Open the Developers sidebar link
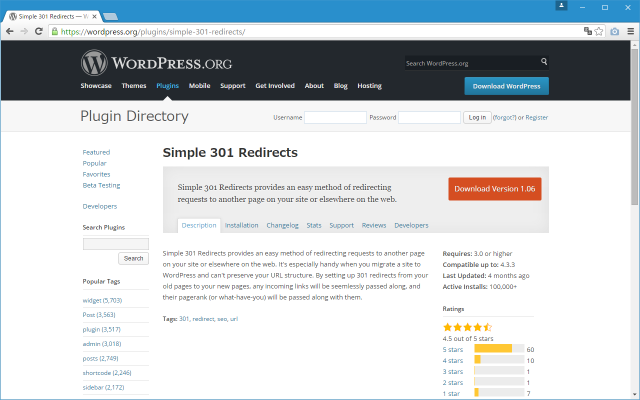The width and height of the screenshot is (640, 400). pyautogui.click(x=100, y=207)
